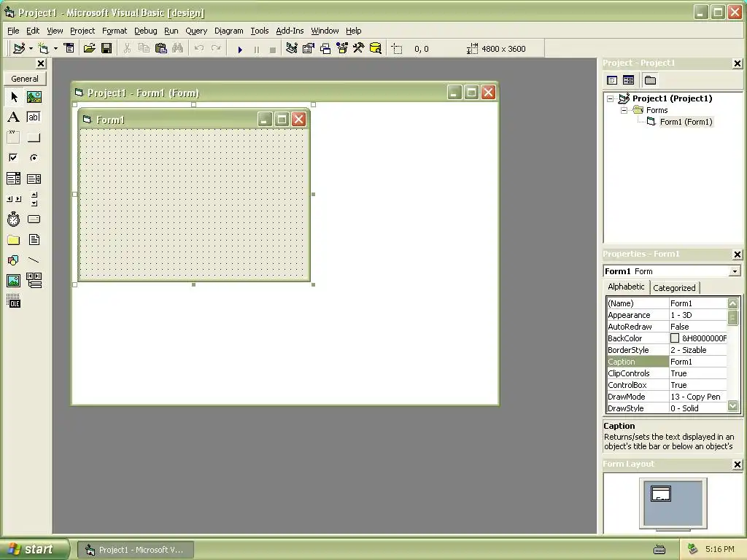Select the OptionButton control tool
Screen dimensions: 747x560
point(34,157)
